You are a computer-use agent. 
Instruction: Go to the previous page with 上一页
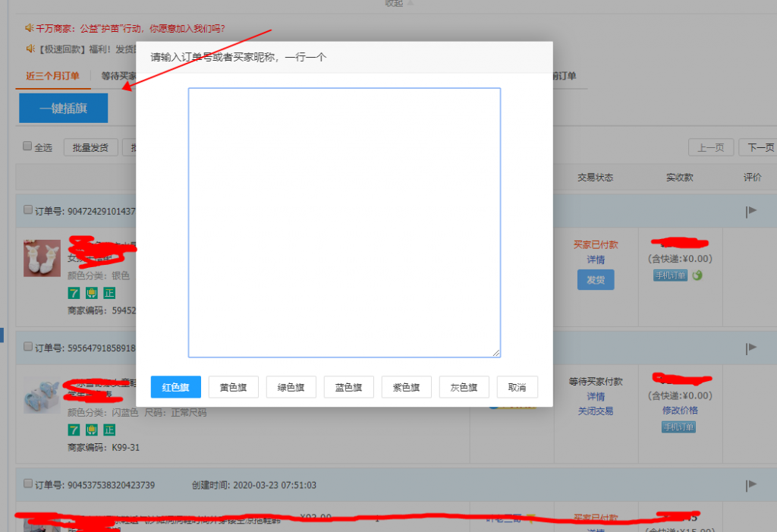tap(711, 148)
